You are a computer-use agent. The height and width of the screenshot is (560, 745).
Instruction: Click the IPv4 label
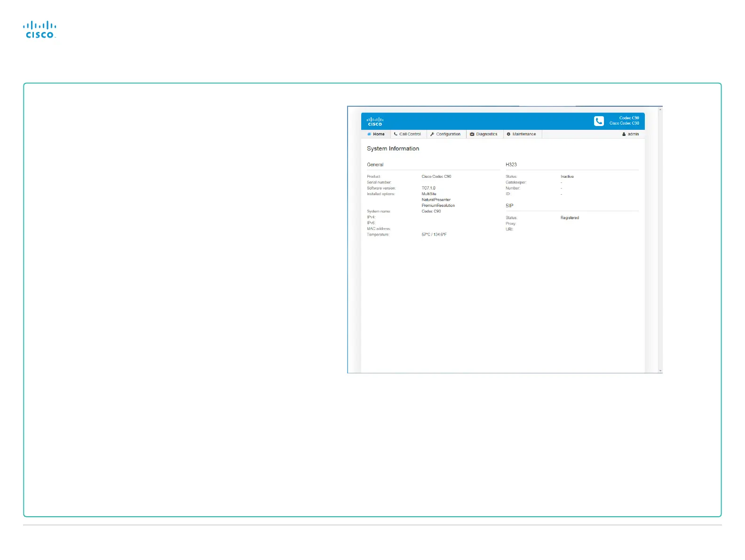pyautogui.click(x=371, y=217)
